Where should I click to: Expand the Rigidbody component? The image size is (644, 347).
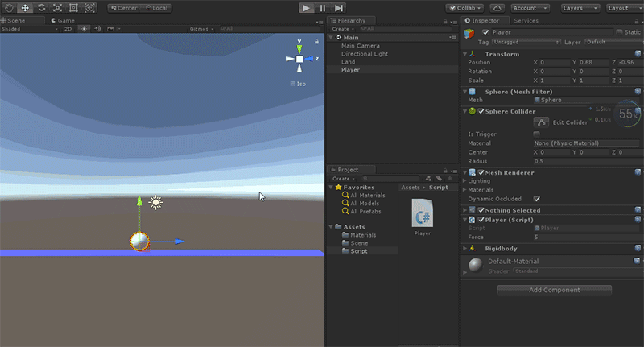click(465, 248)
